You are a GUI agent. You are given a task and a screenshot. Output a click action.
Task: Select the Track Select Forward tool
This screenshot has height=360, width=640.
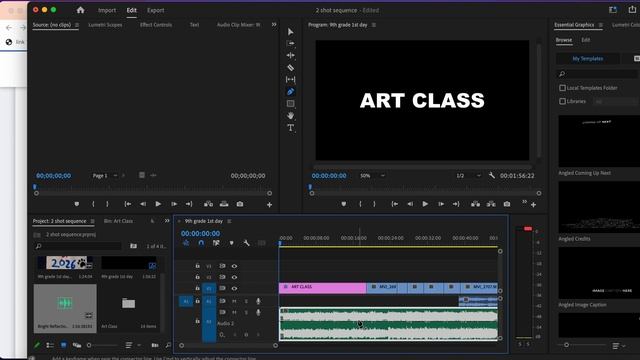point(291,43)
